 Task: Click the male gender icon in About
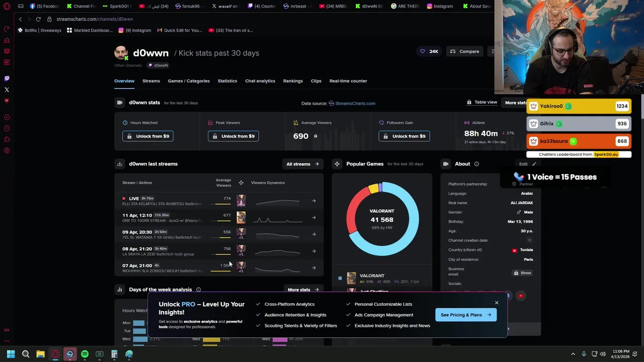click(519, 212)
